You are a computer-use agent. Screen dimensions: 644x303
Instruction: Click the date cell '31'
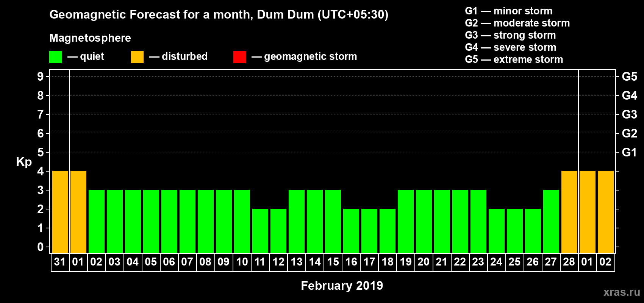point(60,262)
